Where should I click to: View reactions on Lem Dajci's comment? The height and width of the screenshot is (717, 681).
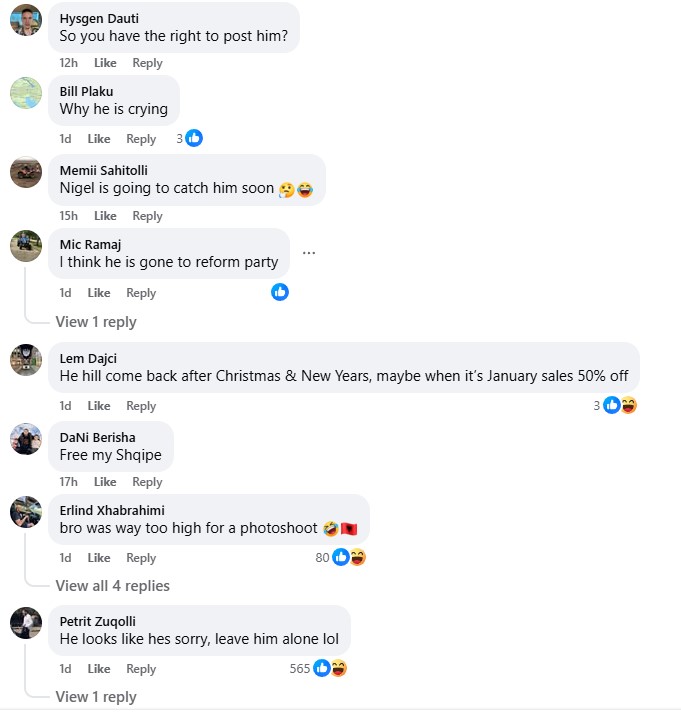tap(620, 405)
